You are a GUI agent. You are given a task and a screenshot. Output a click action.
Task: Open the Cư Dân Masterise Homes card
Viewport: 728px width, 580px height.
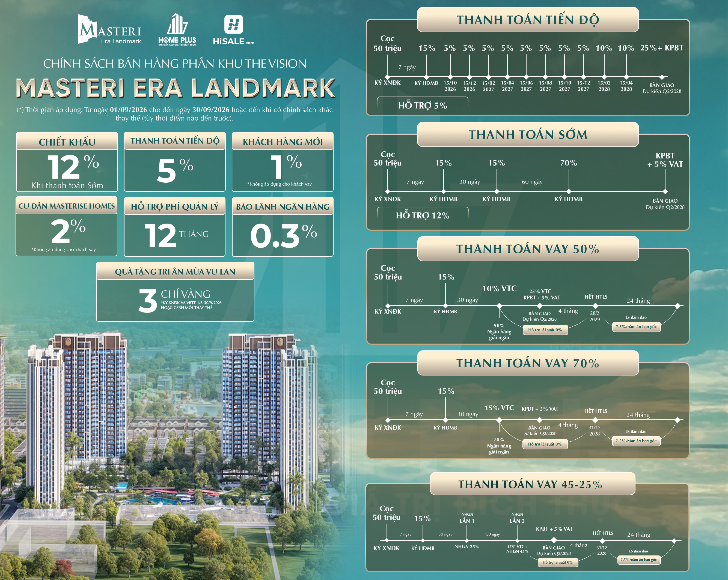tap(67, 226)
